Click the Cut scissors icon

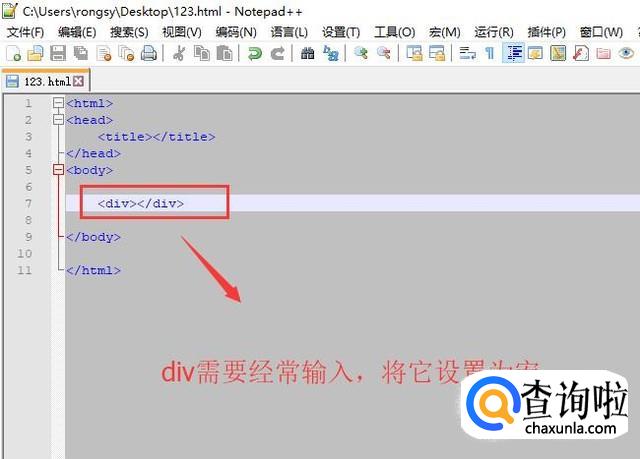click(179, 53)
